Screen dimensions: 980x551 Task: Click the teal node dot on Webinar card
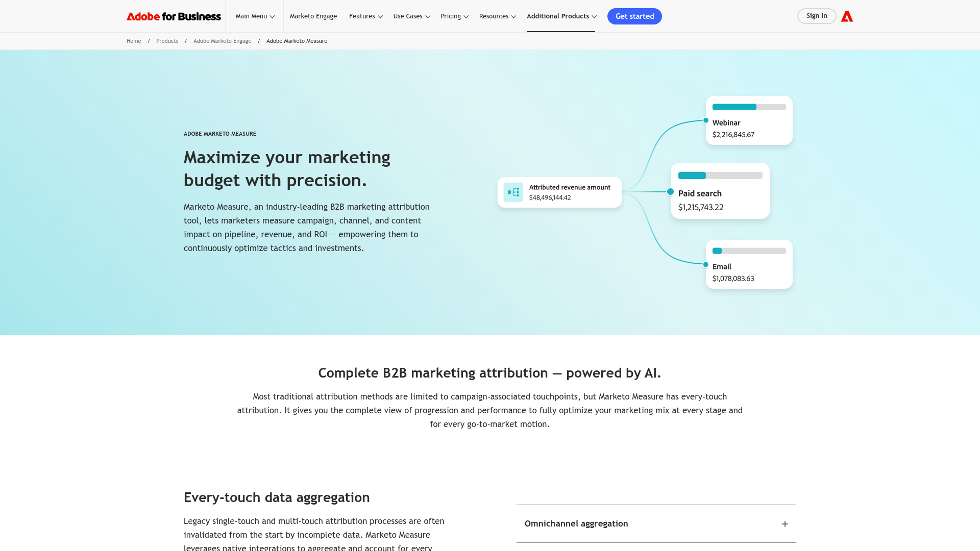[x=705, y=120]
